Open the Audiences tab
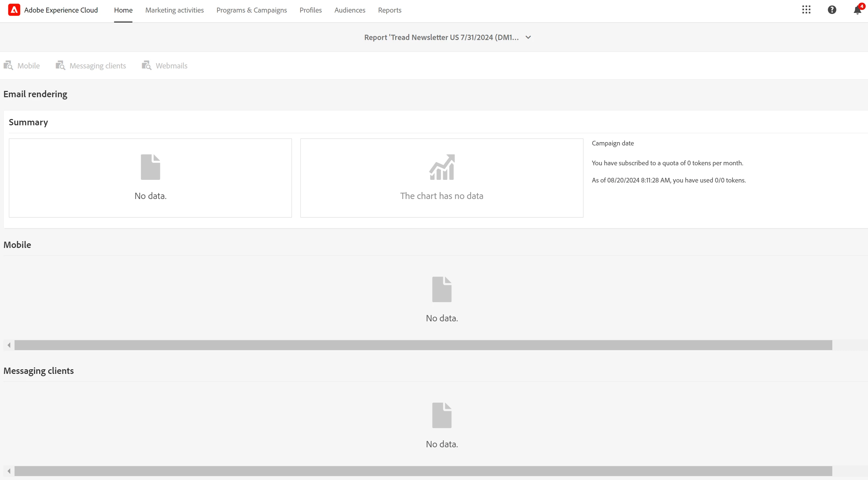868x480 pixels. coord(349,10)
